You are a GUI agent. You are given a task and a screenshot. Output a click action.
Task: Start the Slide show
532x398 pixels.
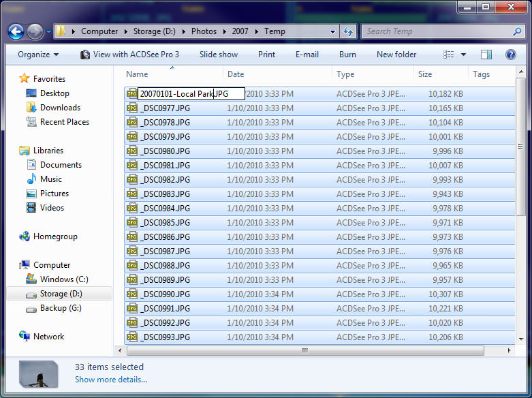tap(219, 55)
